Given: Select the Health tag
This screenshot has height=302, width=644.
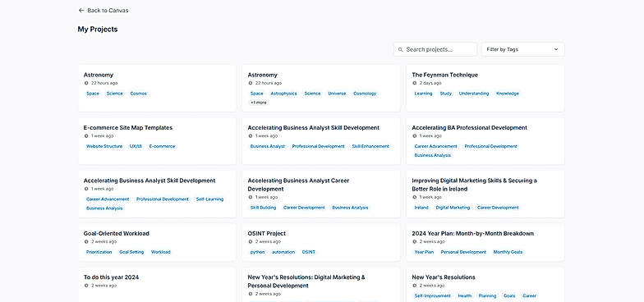Looking at the screenshot, I should point(465,295).
